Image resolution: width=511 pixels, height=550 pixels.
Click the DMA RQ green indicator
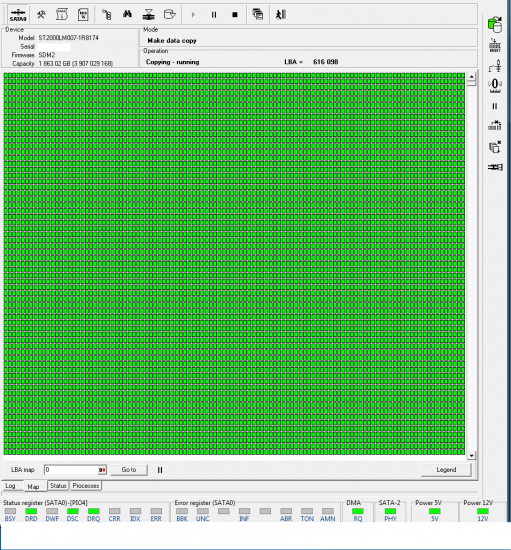click(358, 511)
